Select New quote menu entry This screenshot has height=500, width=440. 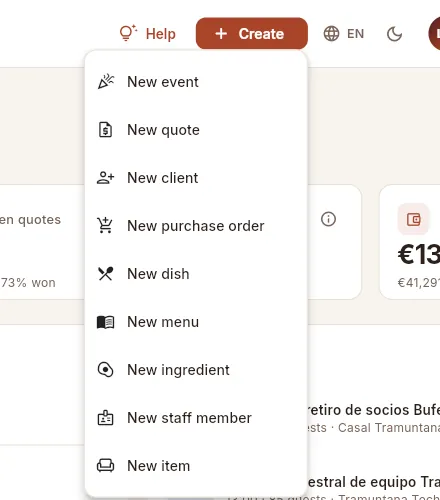[196, 130]
